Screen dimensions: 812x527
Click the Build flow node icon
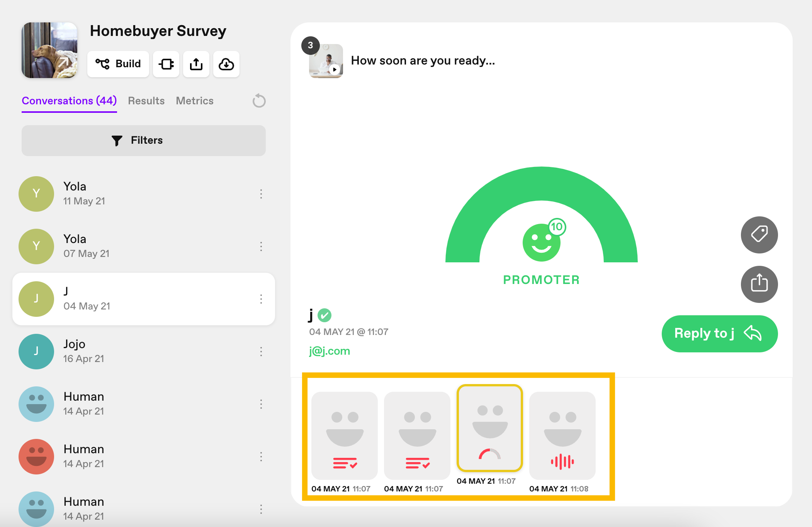pyautogui.click(x=103, y=64)
